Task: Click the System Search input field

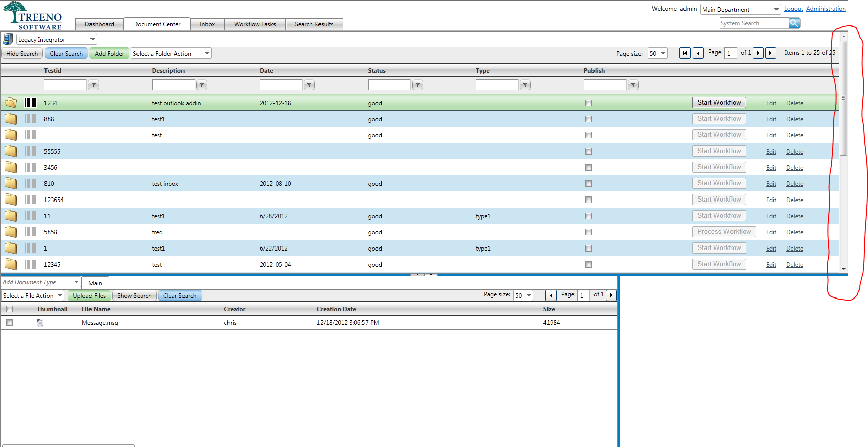Action: pyautogui.click(x=754, y=23)
